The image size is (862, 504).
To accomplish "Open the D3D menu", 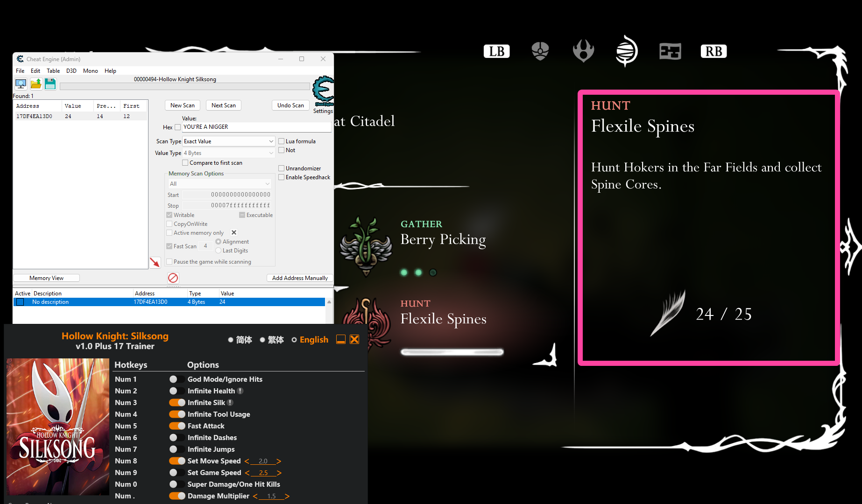I will 71,71.
